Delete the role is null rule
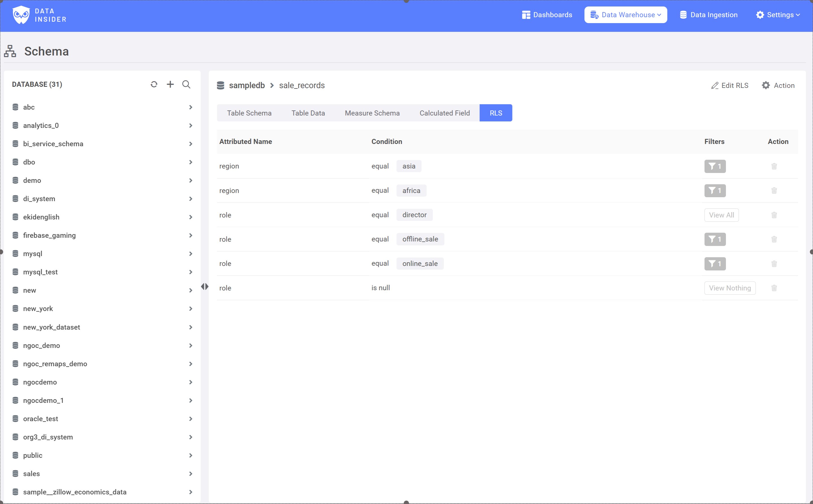The image size is (813, 504). click(774, 288)
